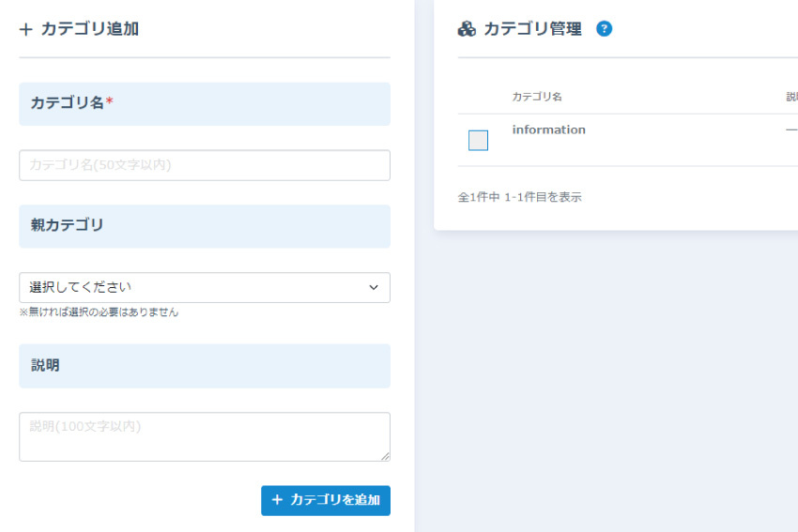The width and height of the screenshot is (798, 532).
Task: Click the 説明 textarea field
Action: pyautogui.click(x=205, y=437)
